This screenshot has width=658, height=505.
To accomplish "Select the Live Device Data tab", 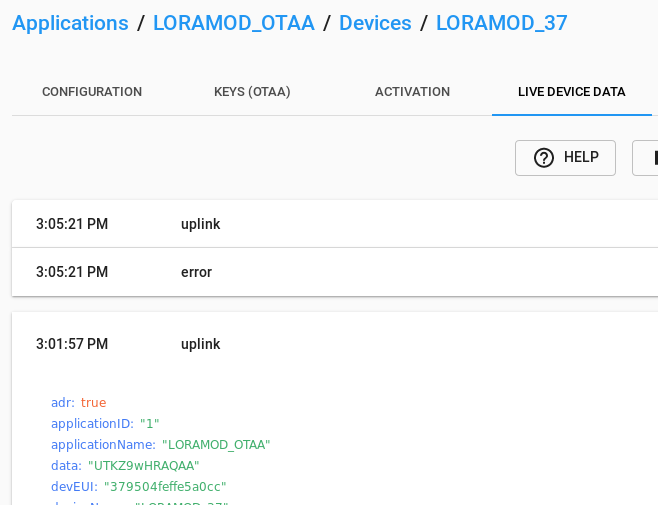I will 572,92.
